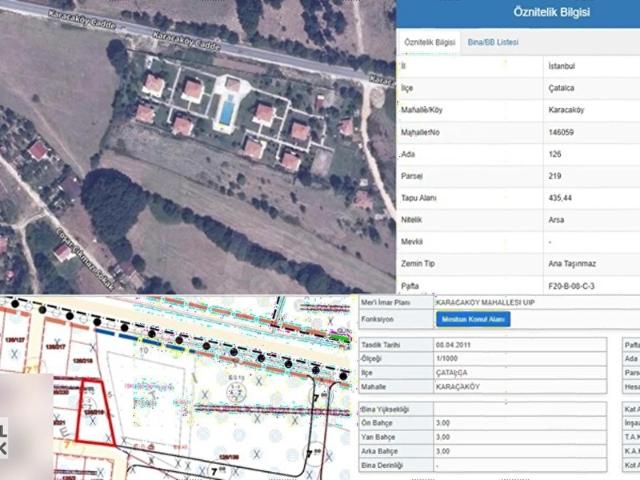Viewport: 640px width, 480px height.
Task: Switch to the Öznitelik Bilgisi tab
Action: pos(430,43)
